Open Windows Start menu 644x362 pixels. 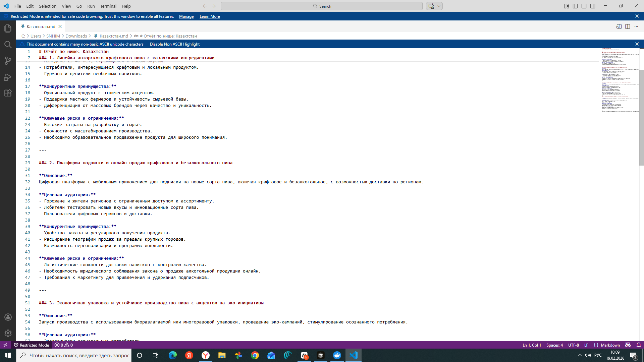8,355
